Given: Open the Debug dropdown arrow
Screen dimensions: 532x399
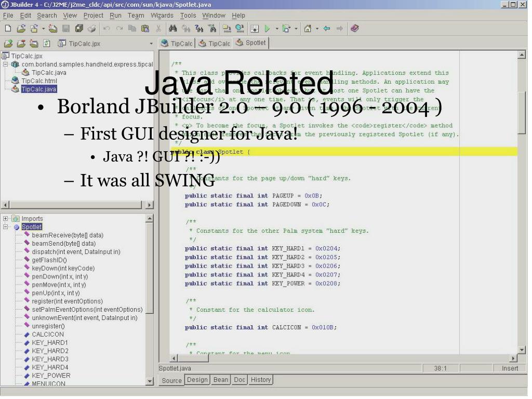Looking at the screenshot, I should click(296, 29).
